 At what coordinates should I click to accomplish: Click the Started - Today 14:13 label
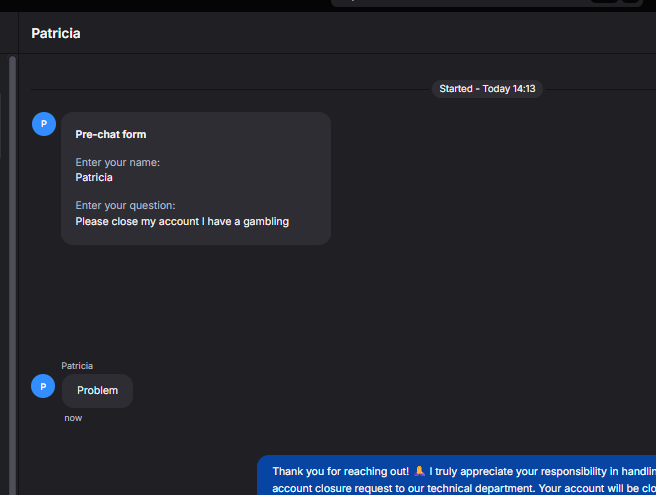point(487,89)
